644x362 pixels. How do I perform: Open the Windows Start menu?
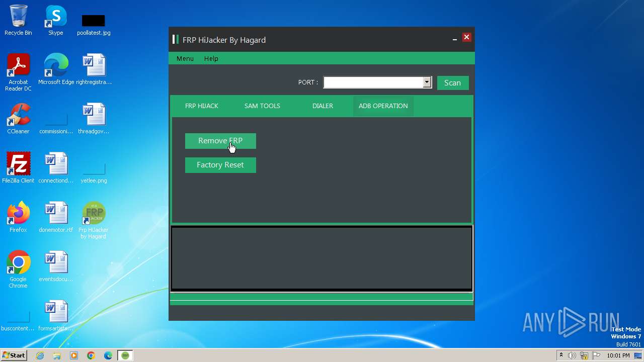pyautogui.click(x=14, y=355)
